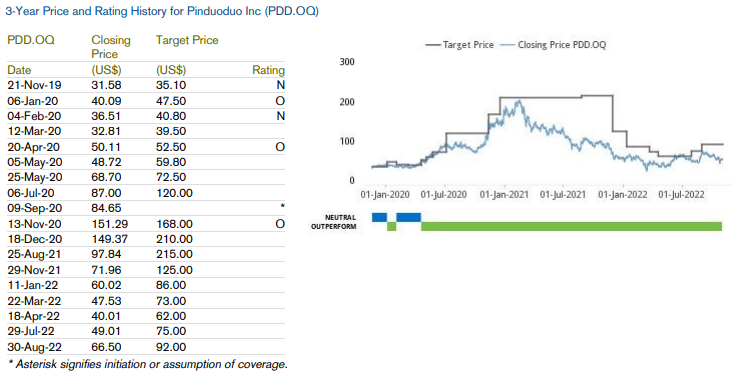Click the Target Price column header
The image size is (739, 375).
tap(187, 40)
